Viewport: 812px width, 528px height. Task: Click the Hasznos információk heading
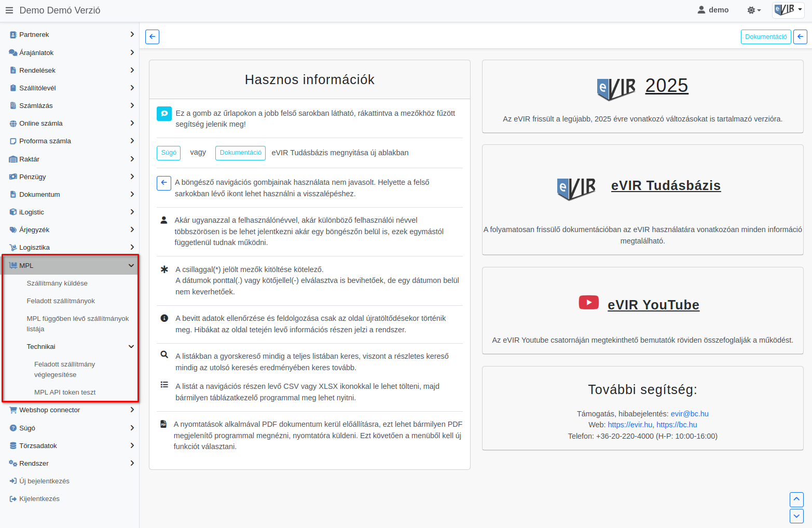tap(310, 79)
